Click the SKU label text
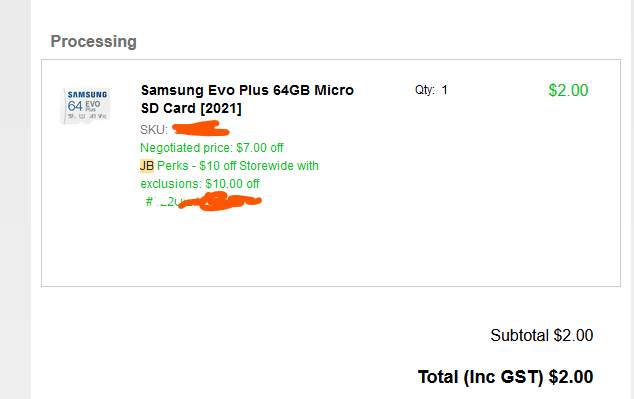The width and height of the screenshot is (634, 399). coord(154,130)
